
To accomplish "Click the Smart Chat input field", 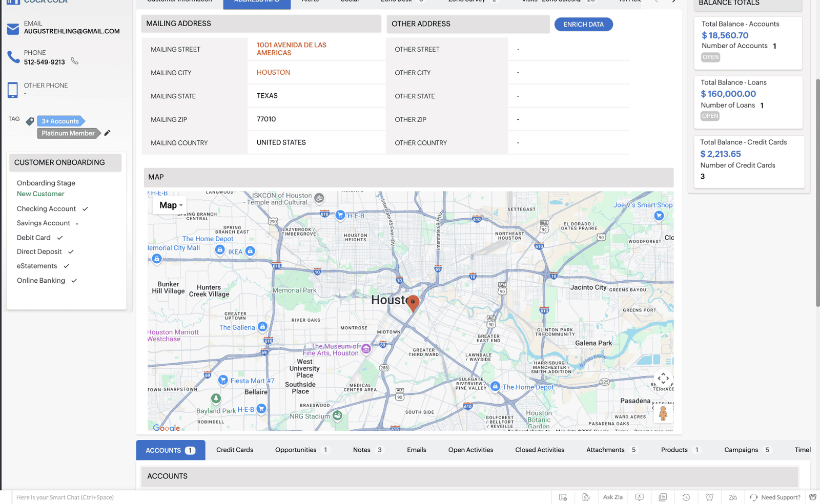I will (x=281, y=497).
